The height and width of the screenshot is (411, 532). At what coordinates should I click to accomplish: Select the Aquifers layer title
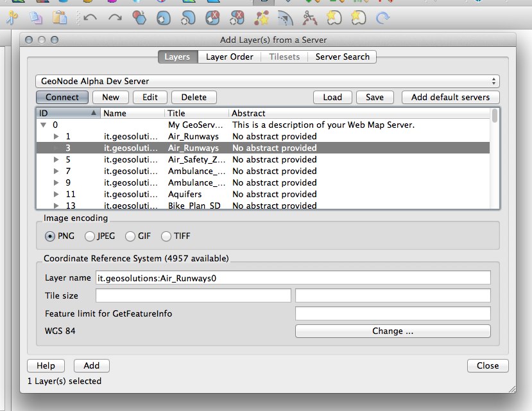(x=185, y=194)
